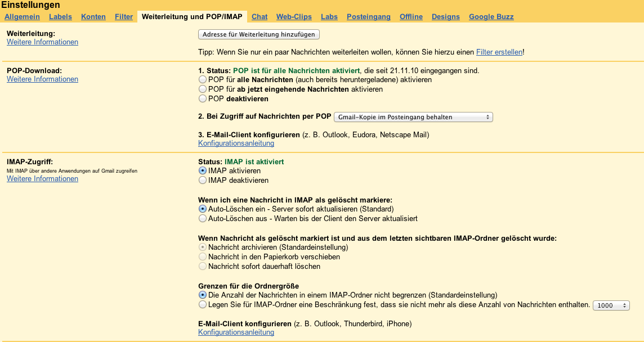The width and height of the screenshot is (644, 342).
Task: Open the Labs tab
Action: [x=329, y=17]
